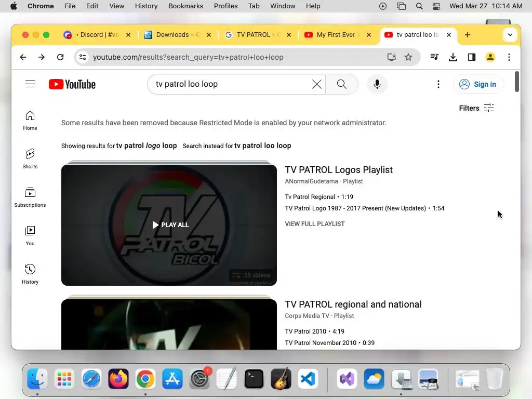Sign in to YouTube
This screenshot has height=399, width=532.
478,84
